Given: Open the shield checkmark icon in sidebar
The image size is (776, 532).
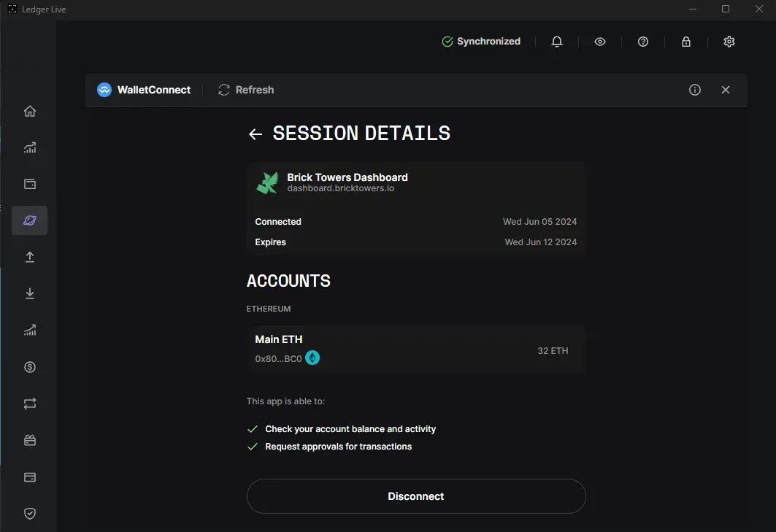Looking at the screenshot, I should [30, 513].
